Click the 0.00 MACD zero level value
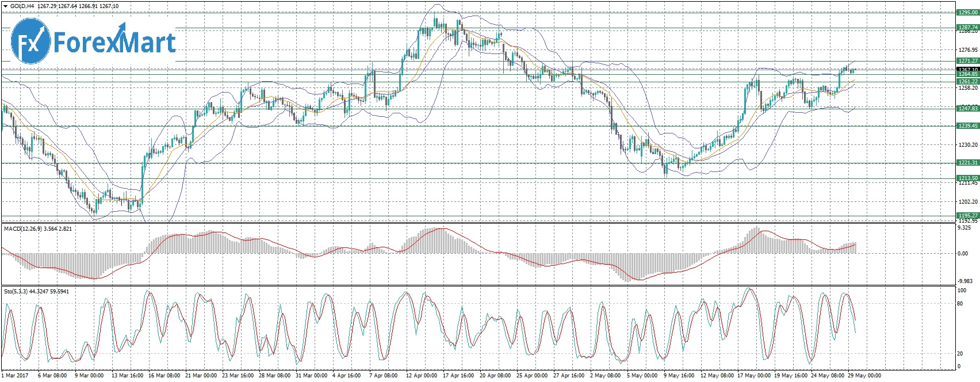The width and height of the screenshot is (980, 382). coord(963,253)
